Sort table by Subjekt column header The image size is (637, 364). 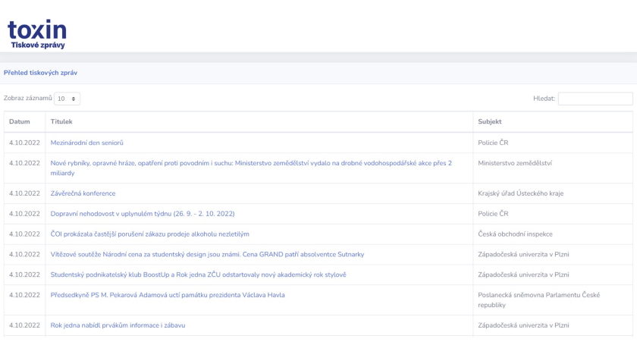[490, 121]
